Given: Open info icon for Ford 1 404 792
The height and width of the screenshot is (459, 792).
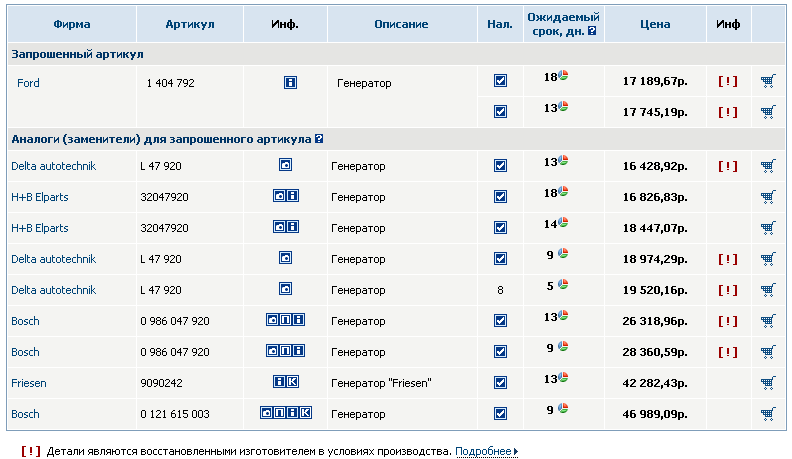Looking at the screenshot, I should pos(290,82).
